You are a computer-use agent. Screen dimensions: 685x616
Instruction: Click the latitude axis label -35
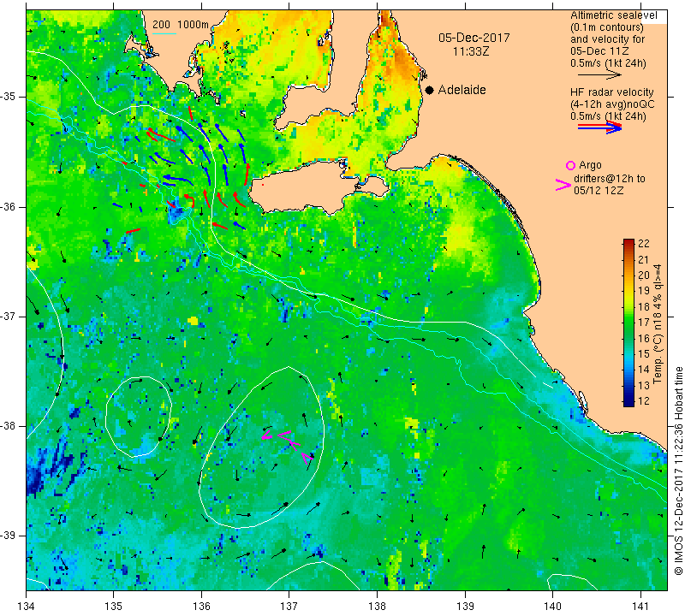click(x=9, y=97)
